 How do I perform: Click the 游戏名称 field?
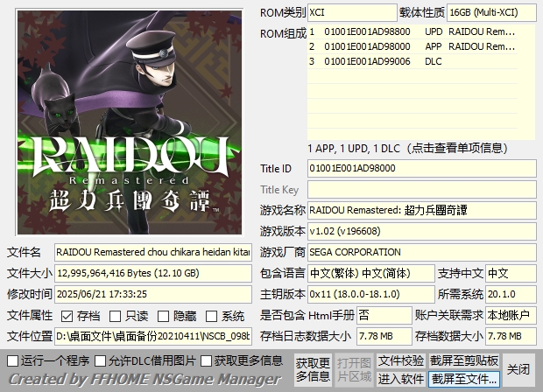click(422, 210)
